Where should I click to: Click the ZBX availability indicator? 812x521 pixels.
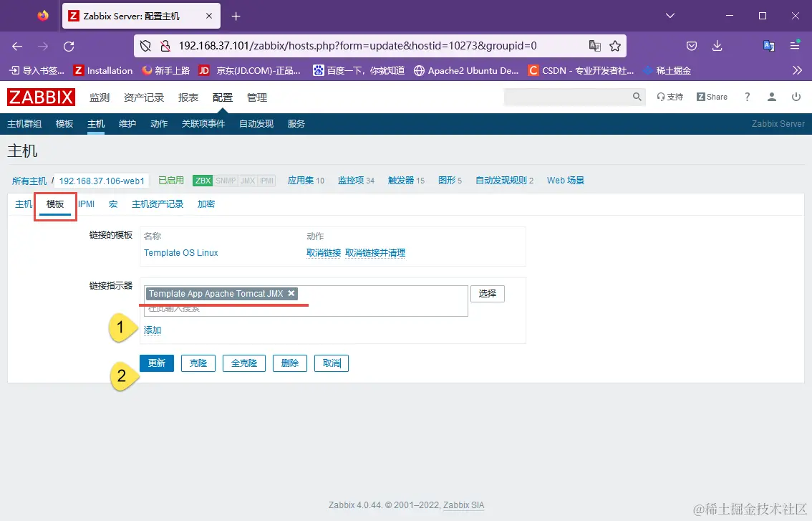[x=203, y=181]
